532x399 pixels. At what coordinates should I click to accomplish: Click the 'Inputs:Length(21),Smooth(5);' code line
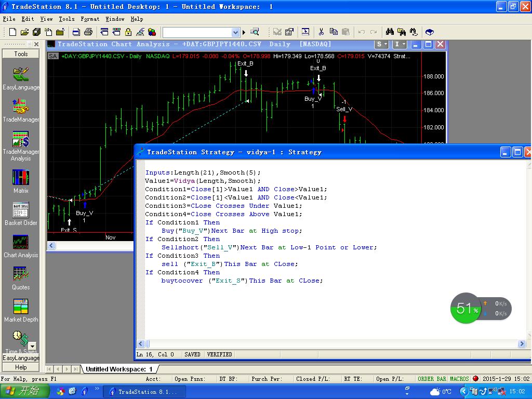[203, 172]
